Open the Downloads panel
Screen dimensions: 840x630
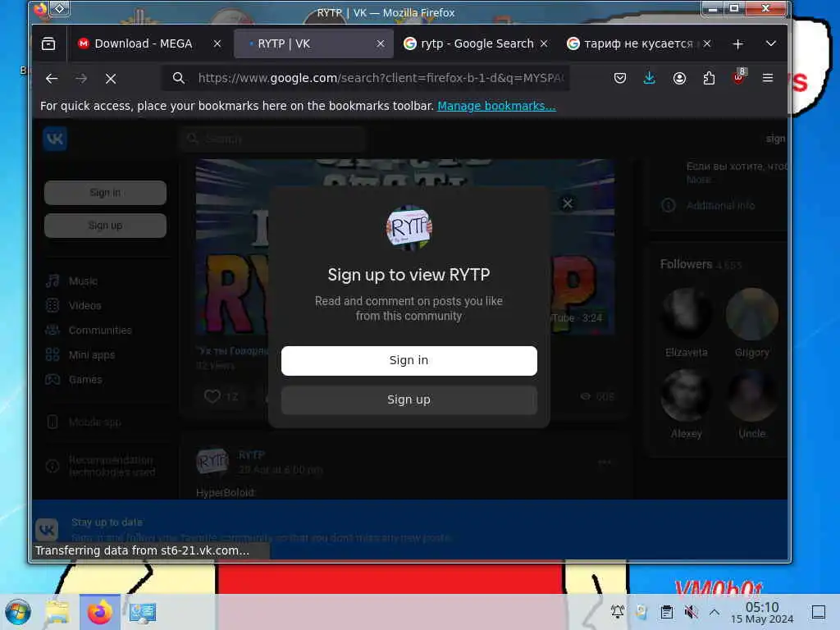pyautogui.click(x=650, y=78)
